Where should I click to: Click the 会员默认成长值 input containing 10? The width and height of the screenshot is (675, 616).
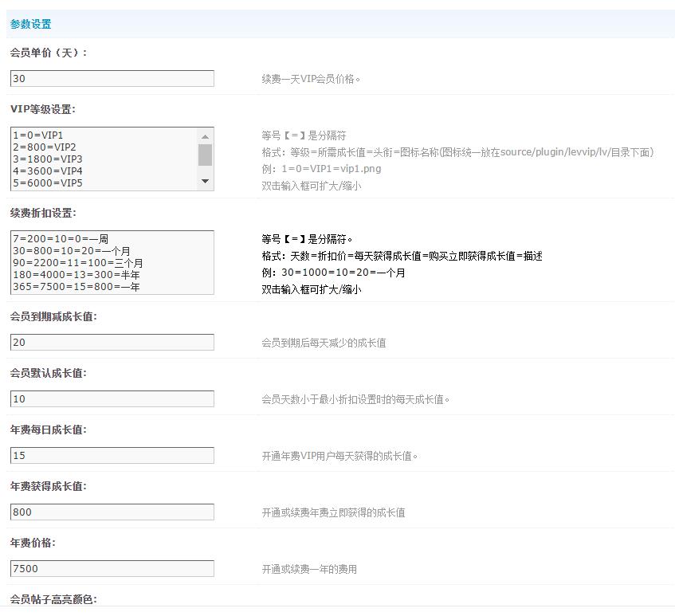[112, 398]
